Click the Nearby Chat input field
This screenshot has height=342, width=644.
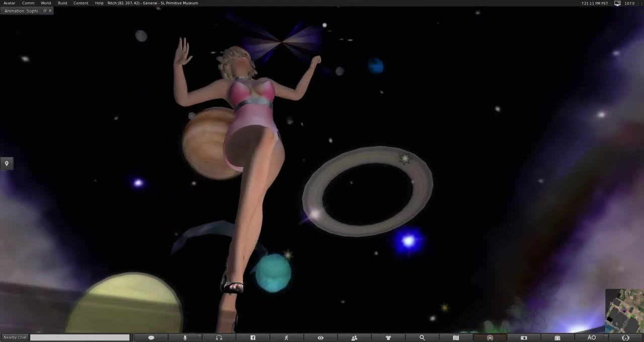[x=79, y=337]
